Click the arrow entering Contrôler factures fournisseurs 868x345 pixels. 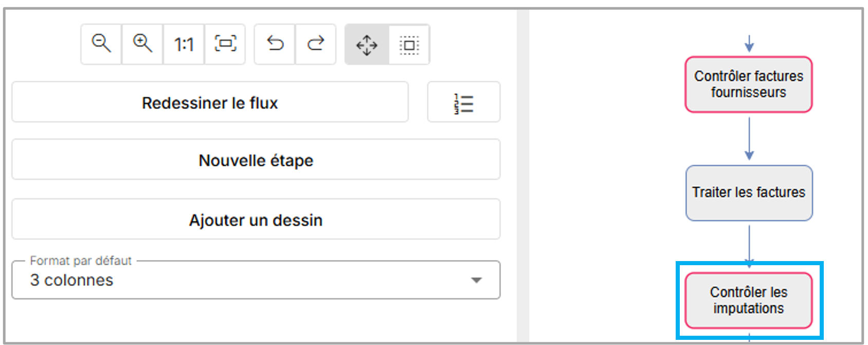click(x=749, y=44)
